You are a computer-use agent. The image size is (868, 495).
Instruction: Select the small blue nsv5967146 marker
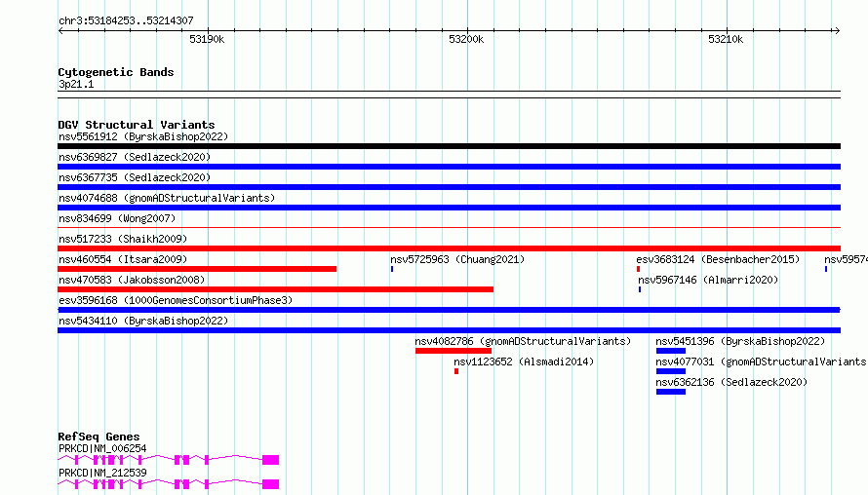(640, 289)
